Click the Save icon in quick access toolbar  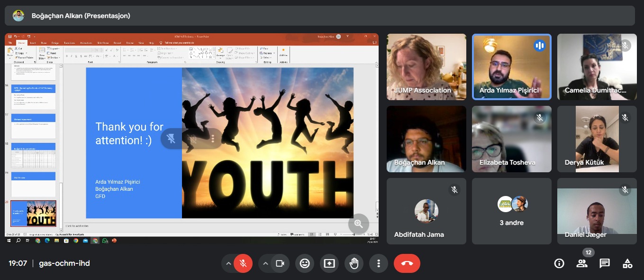pyautogui.click(x=10, y=37)
